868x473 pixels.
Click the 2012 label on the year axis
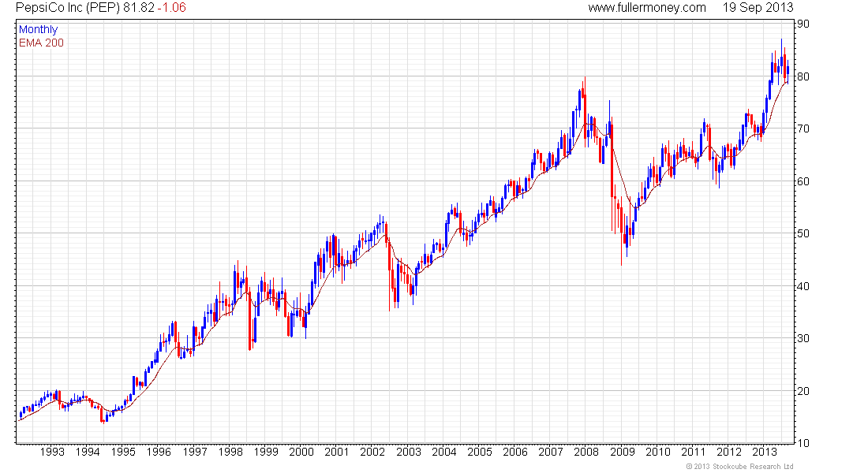(729, 452)
